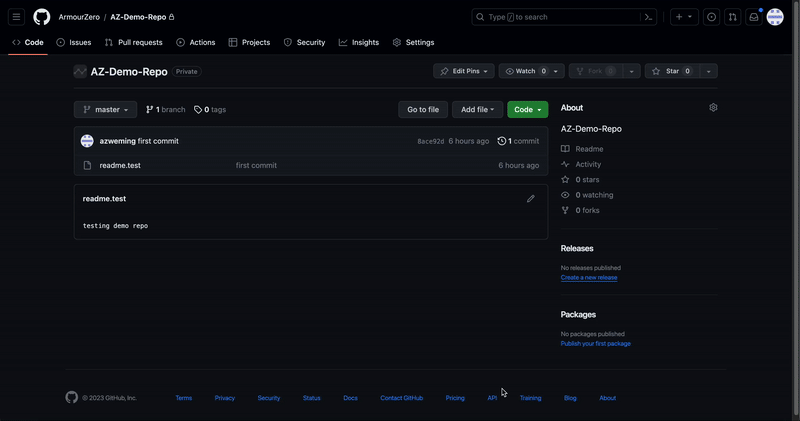This screenshot has width=800, height=421.
Task: Open the Add file dropdown
Action: (x=478, y=109)
